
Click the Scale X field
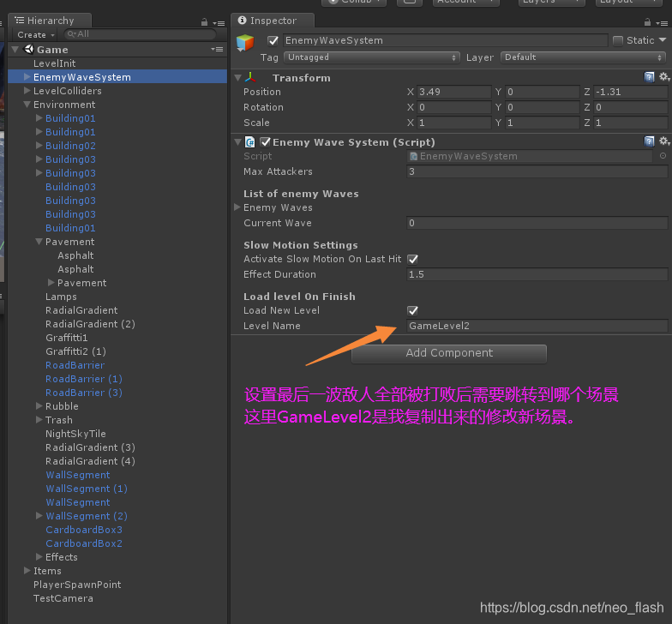pos(454,123)
